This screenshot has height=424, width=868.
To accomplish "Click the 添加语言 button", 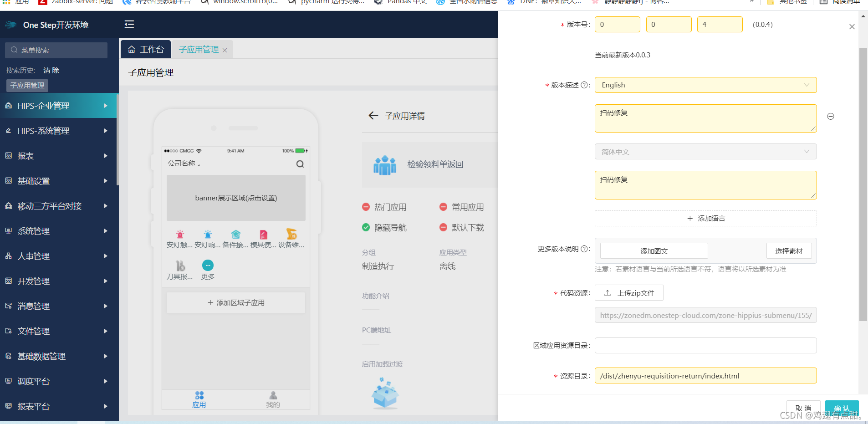I will pyautogui.click(x=705, y=219).
